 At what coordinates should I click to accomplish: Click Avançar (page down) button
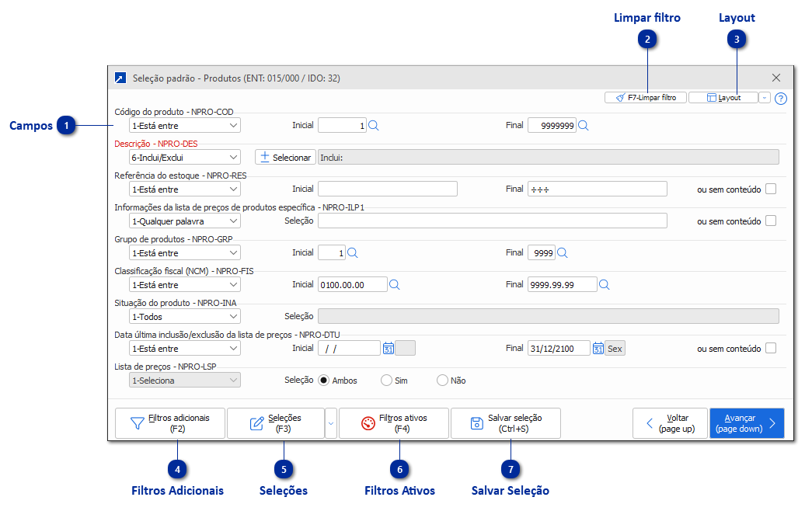pos(747,423)
